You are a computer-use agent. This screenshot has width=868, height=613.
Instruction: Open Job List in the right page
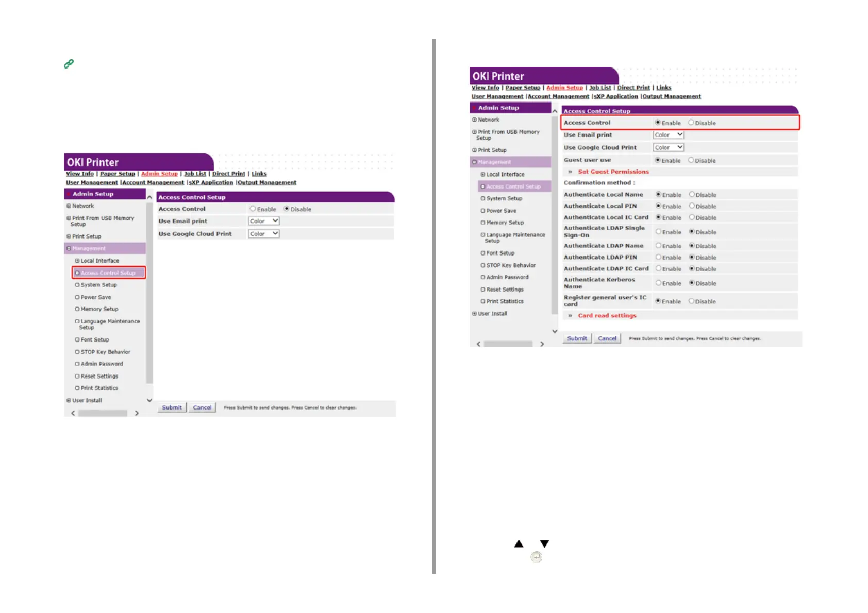(x=600, y=88)
